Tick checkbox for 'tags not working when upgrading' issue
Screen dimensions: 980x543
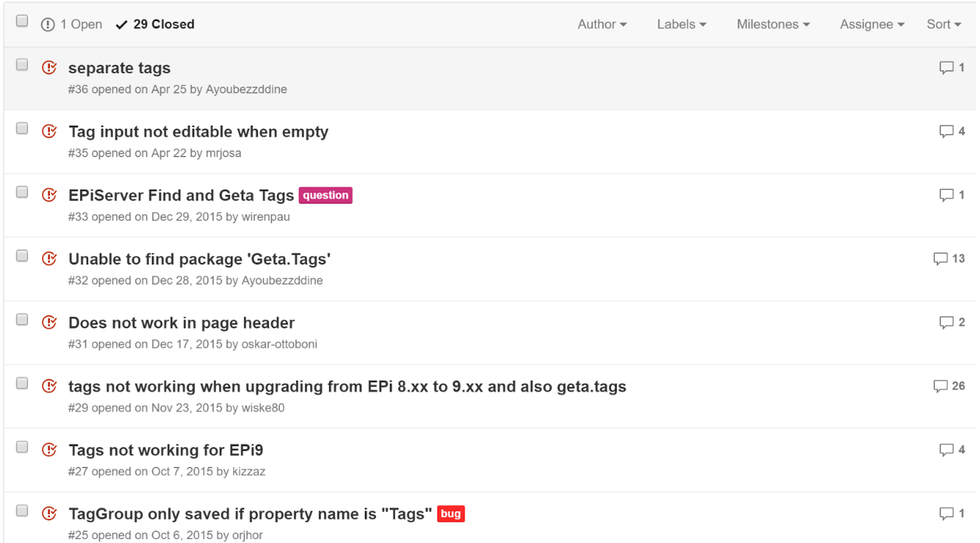coord(22,383)
